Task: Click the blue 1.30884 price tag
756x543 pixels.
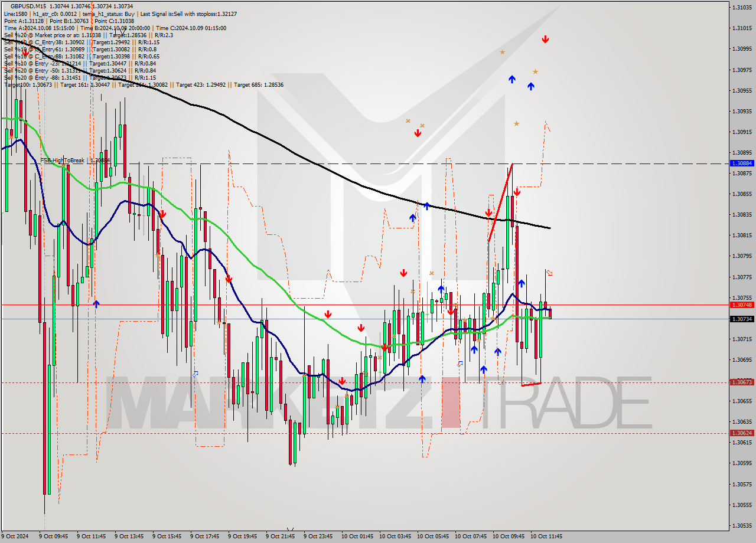Action: (742, 163)
